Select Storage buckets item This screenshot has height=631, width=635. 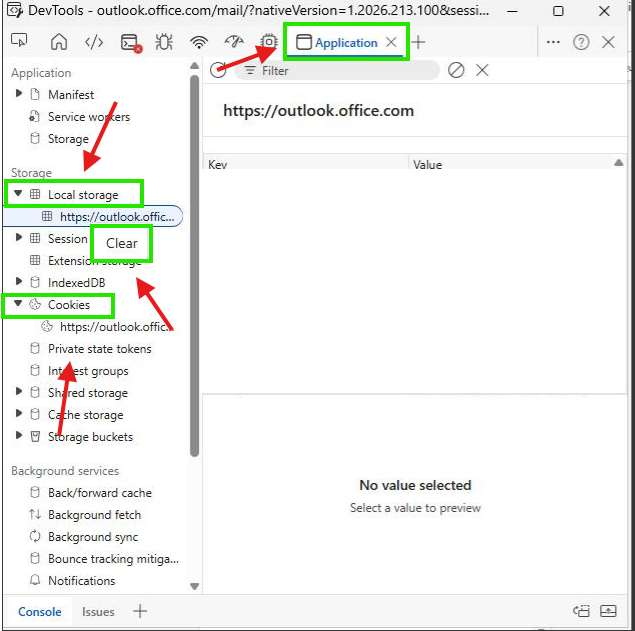click(x=90, y=437)
